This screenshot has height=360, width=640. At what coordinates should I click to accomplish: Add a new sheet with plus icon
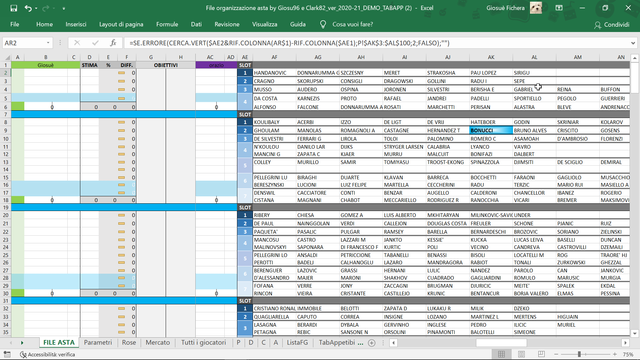pos(371,343)
